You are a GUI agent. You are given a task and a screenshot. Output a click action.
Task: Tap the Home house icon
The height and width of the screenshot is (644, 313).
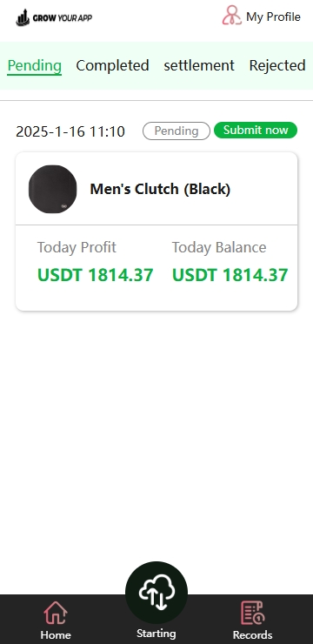56,614
